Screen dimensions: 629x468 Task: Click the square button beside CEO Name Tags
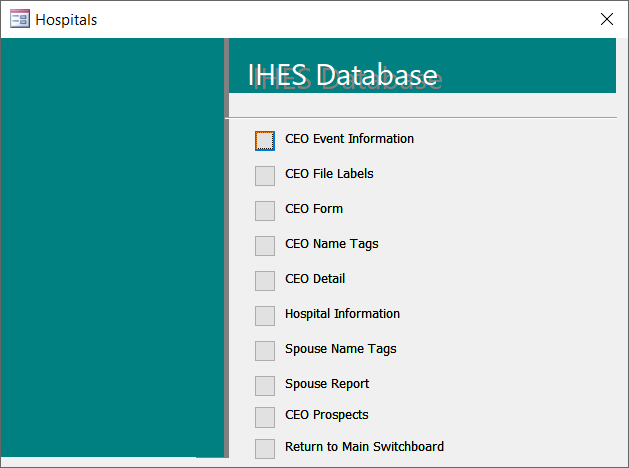click(265, 245)
